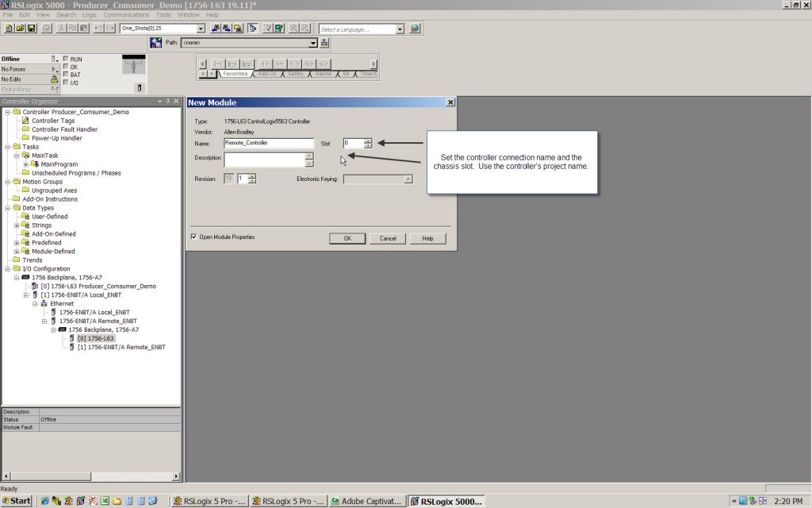Click the Branch instruction icon
812x508 pixels.
tap(232, 64)
